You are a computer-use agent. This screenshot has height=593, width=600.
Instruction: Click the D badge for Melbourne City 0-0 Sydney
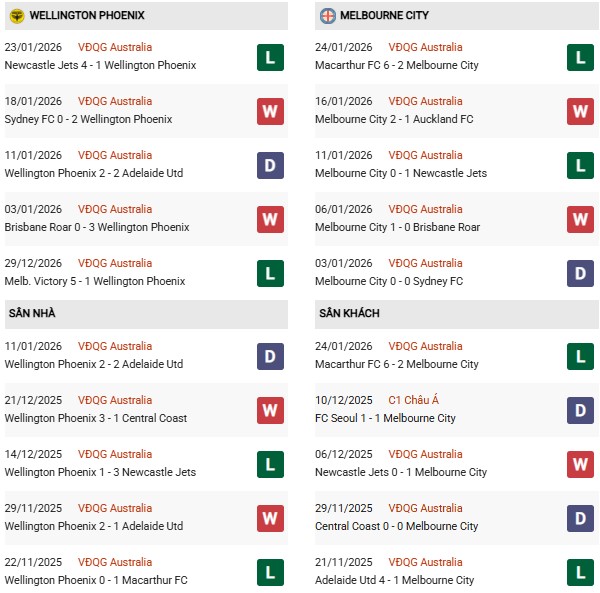tap(580, 273)
